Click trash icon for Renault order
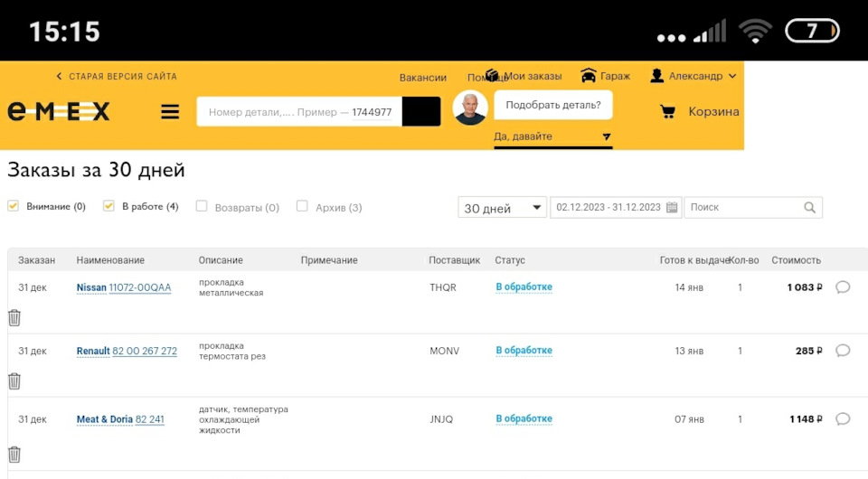868x479 pixels. [14, 380]
